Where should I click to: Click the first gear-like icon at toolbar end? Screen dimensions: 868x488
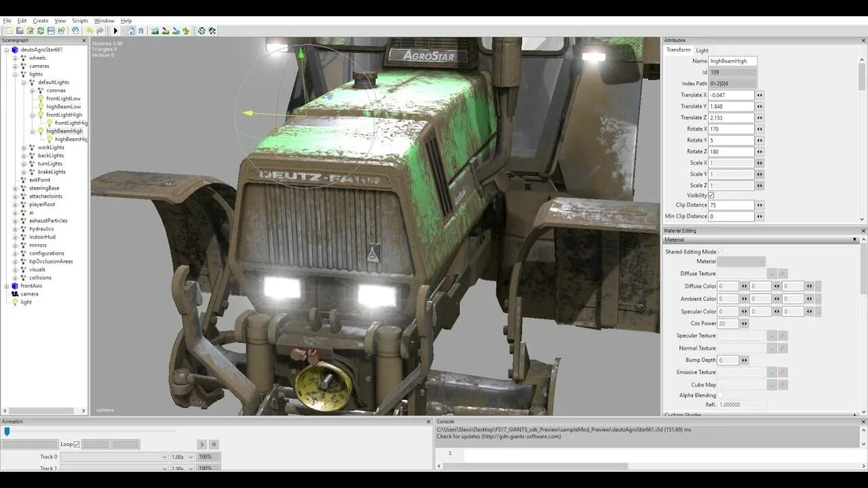(x=201, y=30)
